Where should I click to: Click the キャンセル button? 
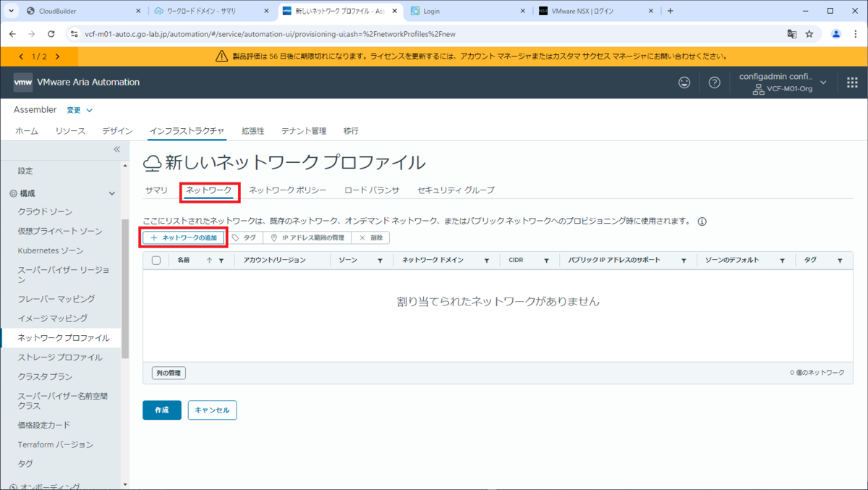[212, 410]
